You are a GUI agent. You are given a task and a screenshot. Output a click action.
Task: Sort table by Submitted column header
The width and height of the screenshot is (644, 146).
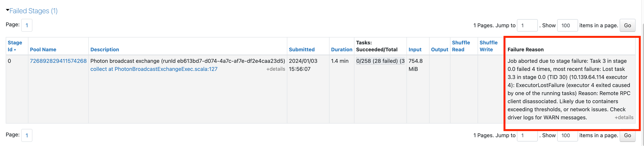(302, 49)
